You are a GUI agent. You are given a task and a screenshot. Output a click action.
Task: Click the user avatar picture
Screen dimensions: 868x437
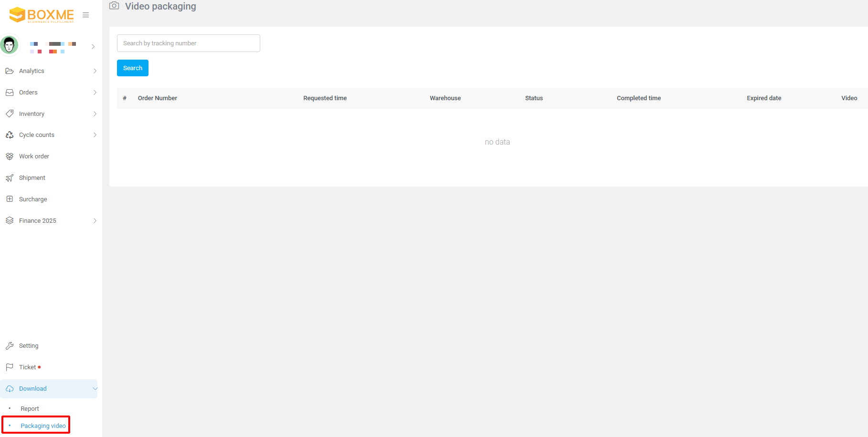click(x=9, y=45)
